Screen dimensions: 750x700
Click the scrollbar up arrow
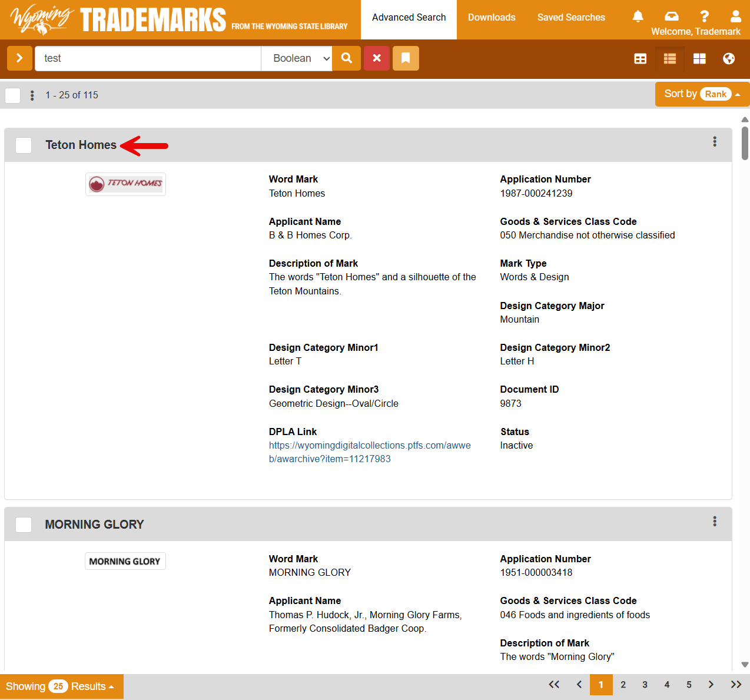(745, 120)
